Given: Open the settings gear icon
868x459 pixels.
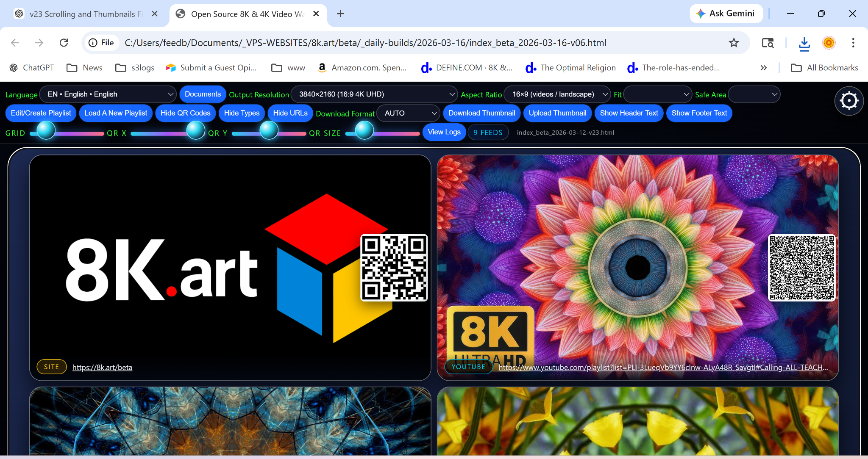Looking at the screenshot, I should 849,101.
